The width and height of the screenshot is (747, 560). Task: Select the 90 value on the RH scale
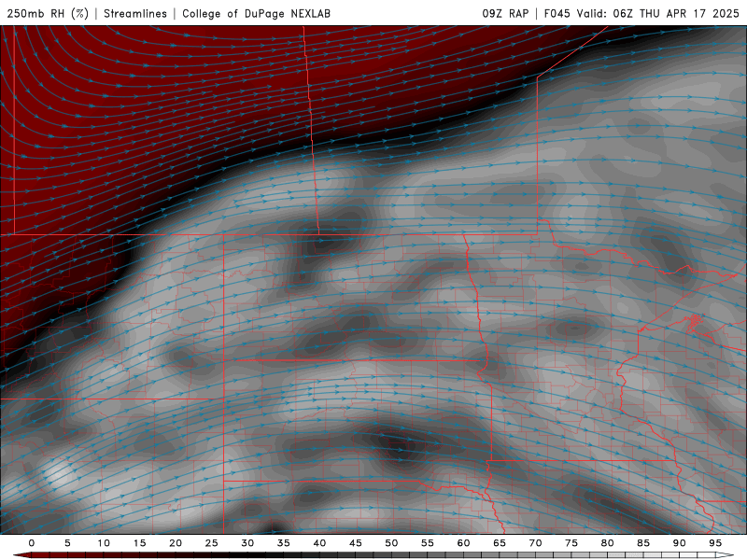tap(680, 543)
